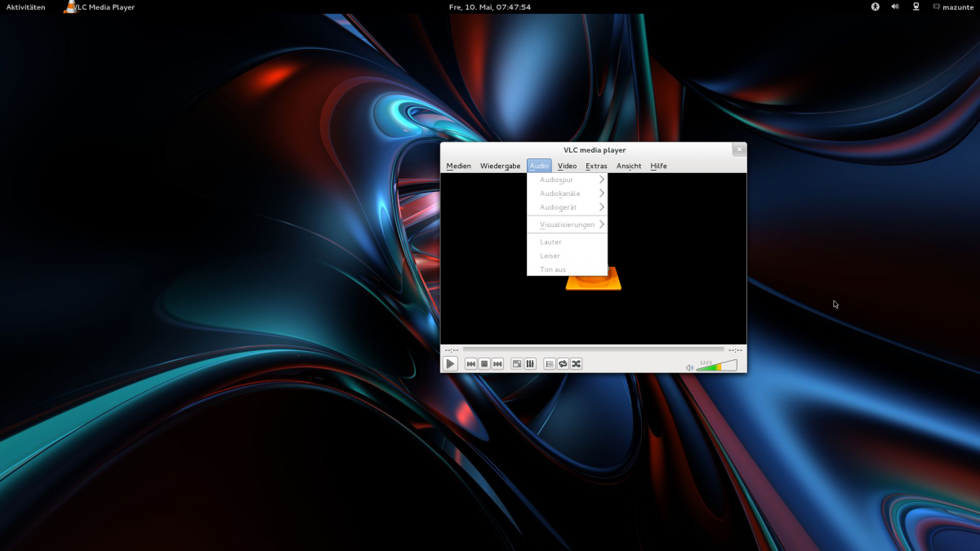Open extended settings equalizer icon

[530, 364]
